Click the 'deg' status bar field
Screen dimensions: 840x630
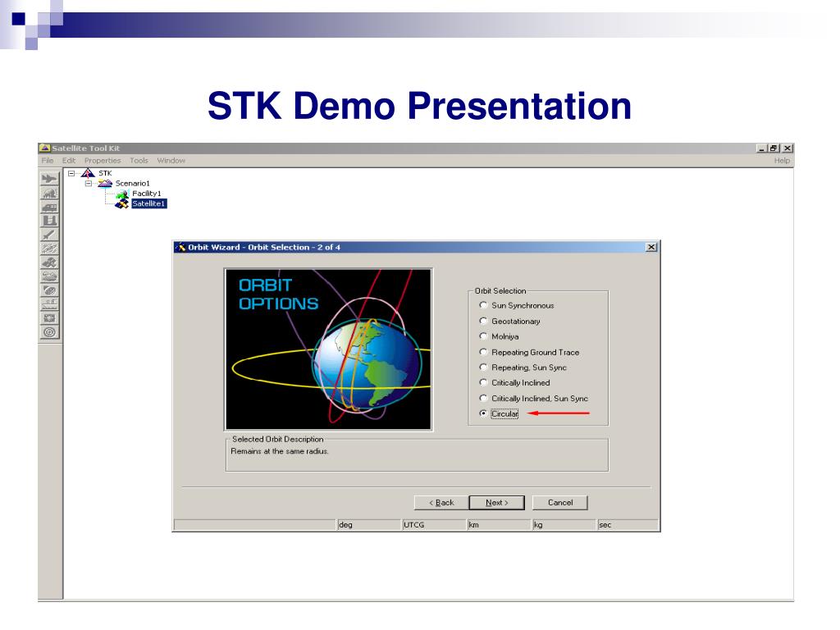click(369, 524)
